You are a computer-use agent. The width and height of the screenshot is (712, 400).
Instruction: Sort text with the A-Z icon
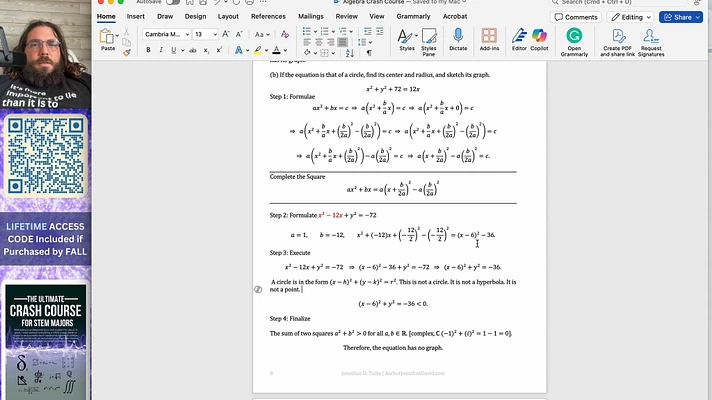(x=350, y=53)
